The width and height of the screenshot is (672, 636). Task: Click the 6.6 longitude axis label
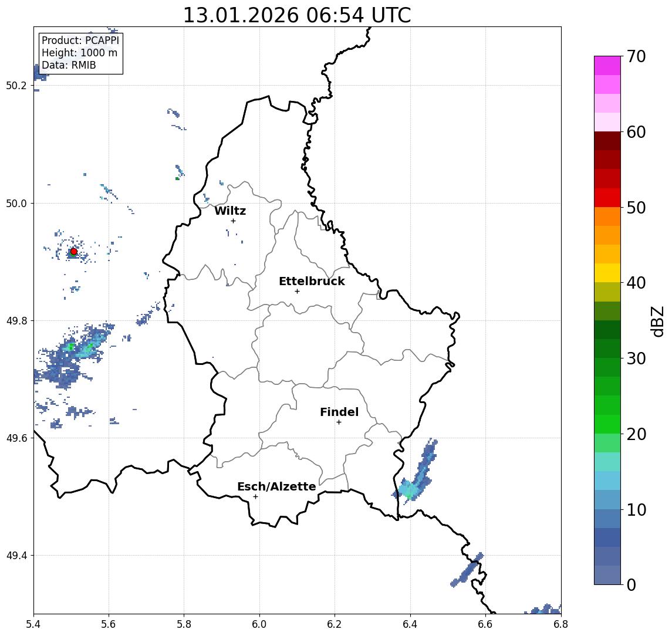coord(485,624)
